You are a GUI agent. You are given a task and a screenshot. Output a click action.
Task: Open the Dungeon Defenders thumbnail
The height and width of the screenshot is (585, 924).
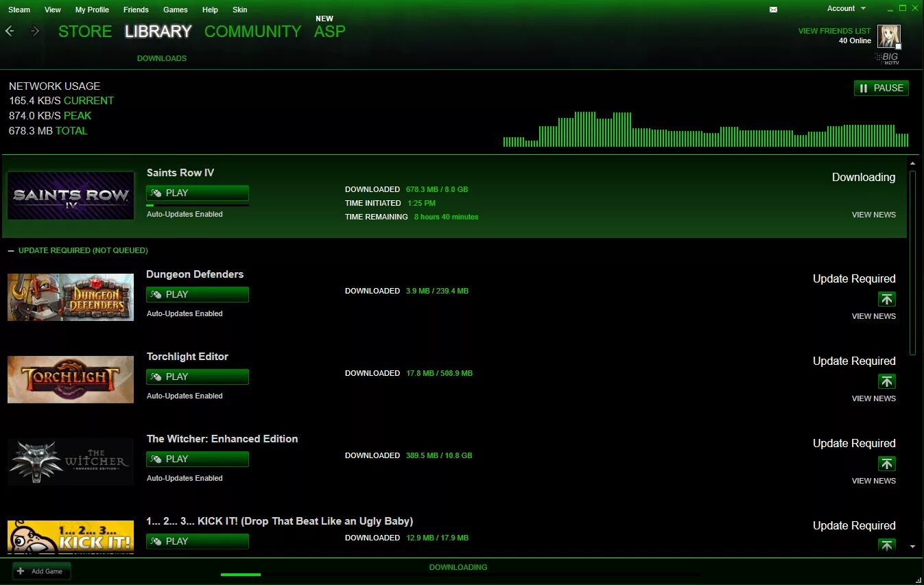[x=71, y=298]
